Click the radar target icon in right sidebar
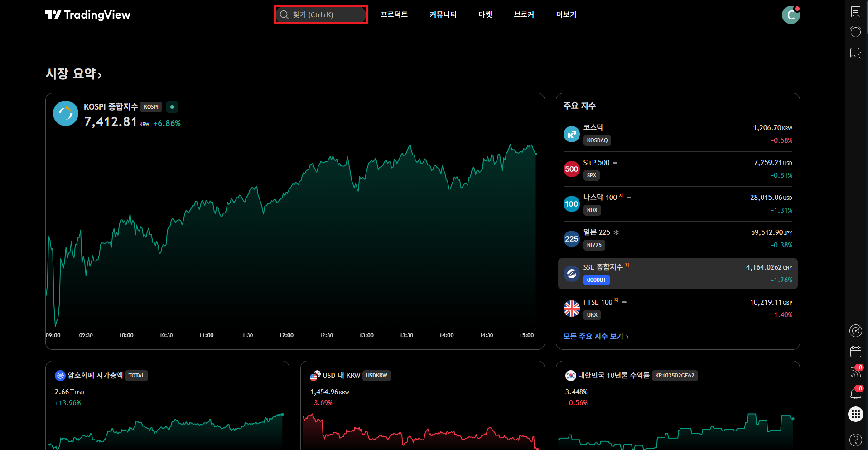 point(855,331)
